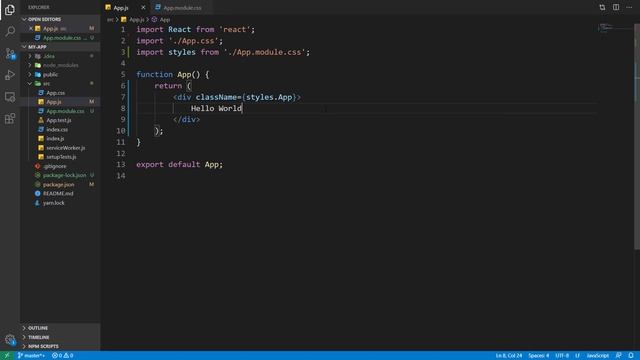The width and height of the screenshot is (640, 360).
Task: Open the Run and Debug view
Action: (10, 75)
